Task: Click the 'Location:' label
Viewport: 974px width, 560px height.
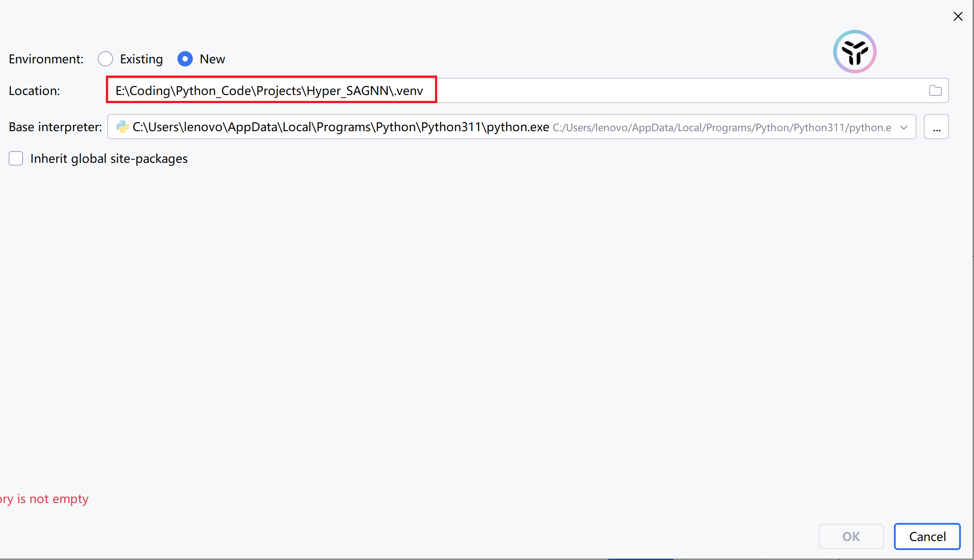Action: (x=34, y=91)
